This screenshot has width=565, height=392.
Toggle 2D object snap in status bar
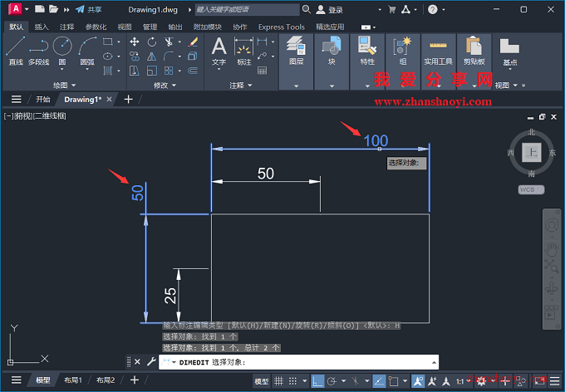pyautogui.click(x=394, y=381)
